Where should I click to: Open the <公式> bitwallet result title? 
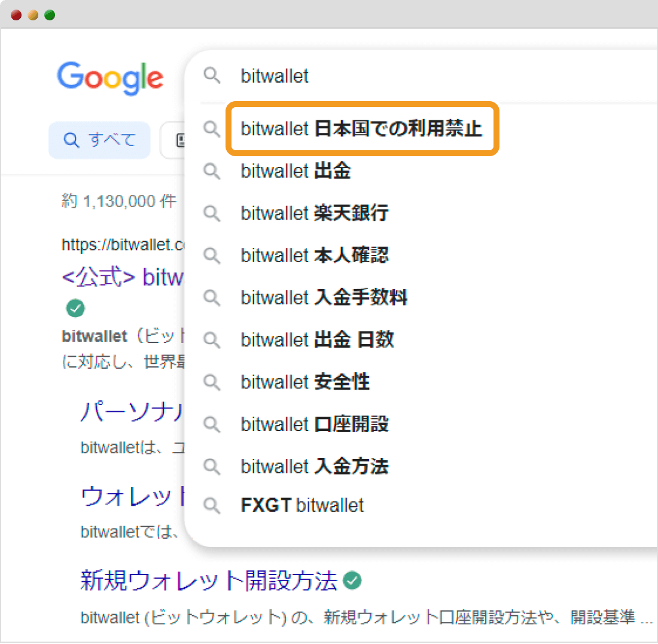tap(123, 277)
